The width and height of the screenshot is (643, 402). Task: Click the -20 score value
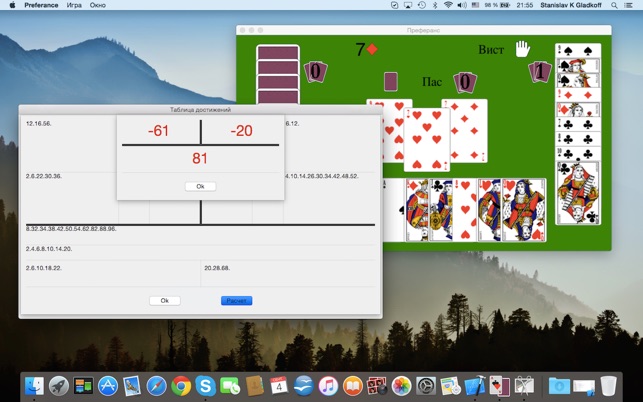(x=241, y=131)
